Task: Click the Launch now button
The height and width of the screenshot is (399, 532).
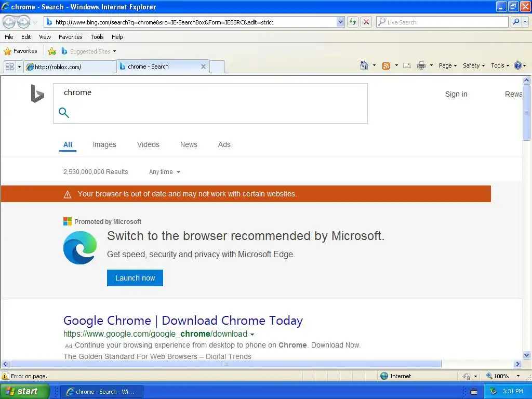Action: [135, 278]
